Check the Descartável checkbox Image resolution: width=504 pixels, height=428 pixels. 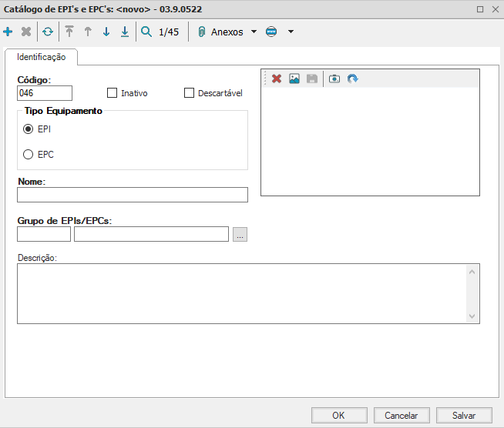[x=190, y=93]
